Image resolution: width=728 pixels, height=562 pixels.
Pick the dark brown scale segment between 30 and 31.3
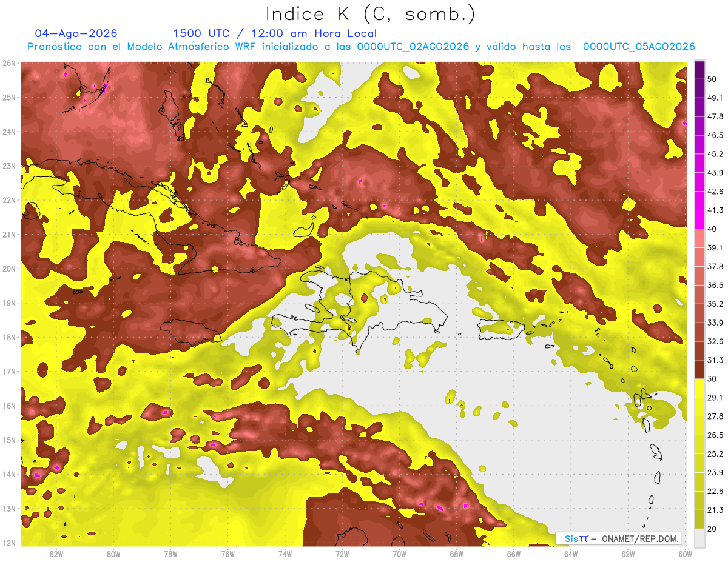pyautogui.click(x=700, y=370)
